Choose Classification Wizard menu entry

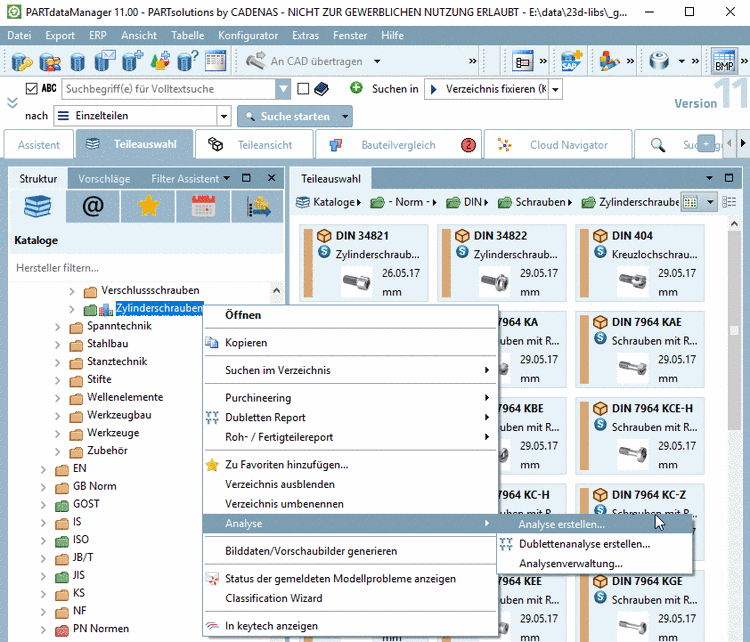350,598
